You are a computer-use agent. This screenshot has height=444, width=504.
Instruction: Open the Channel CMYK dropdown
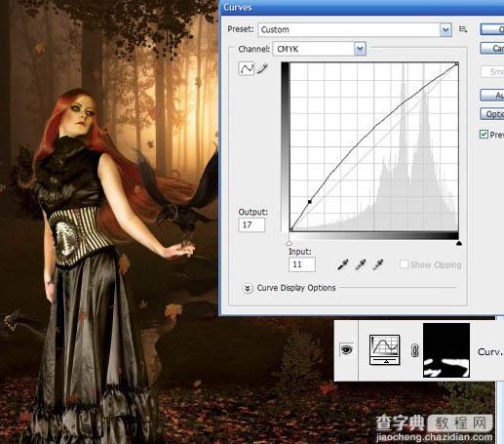click(320, 49)
